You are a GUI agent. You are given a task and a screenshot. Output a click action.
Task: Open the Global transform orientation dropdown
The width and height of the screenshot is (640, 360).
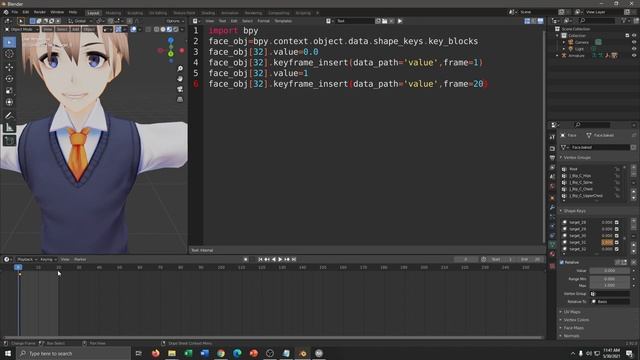point(80,21)
